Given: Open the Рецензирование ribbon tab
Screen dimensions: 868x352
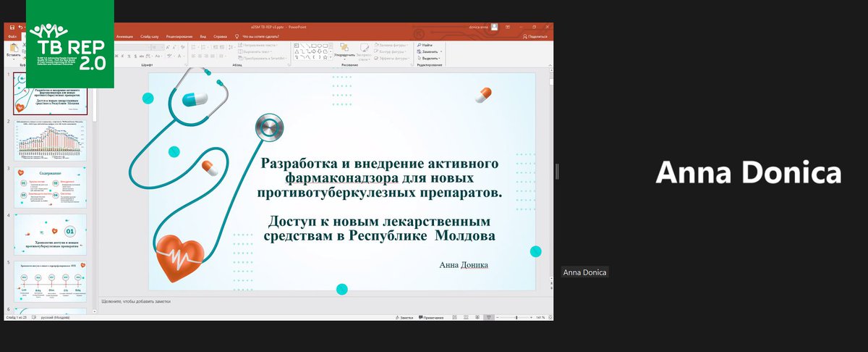Looking at the screenshot, I should pyautogui.click(x=179, y=35).
